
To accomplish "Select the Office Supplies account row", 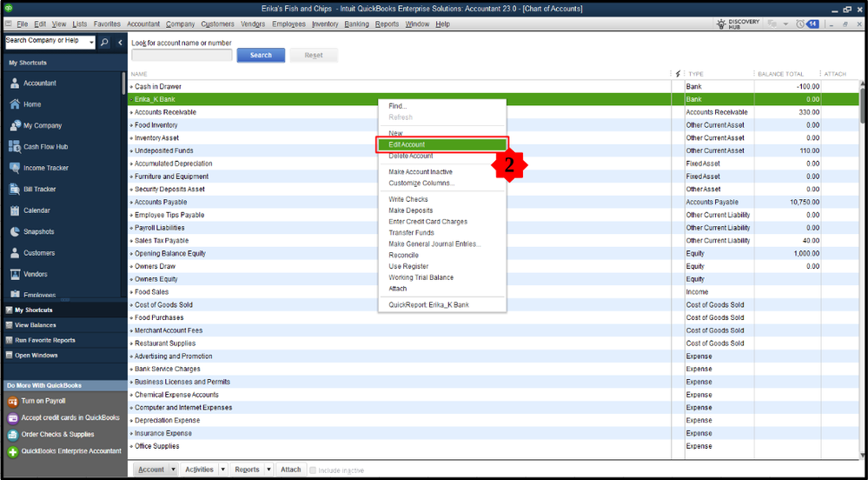I will pos(494,446).
